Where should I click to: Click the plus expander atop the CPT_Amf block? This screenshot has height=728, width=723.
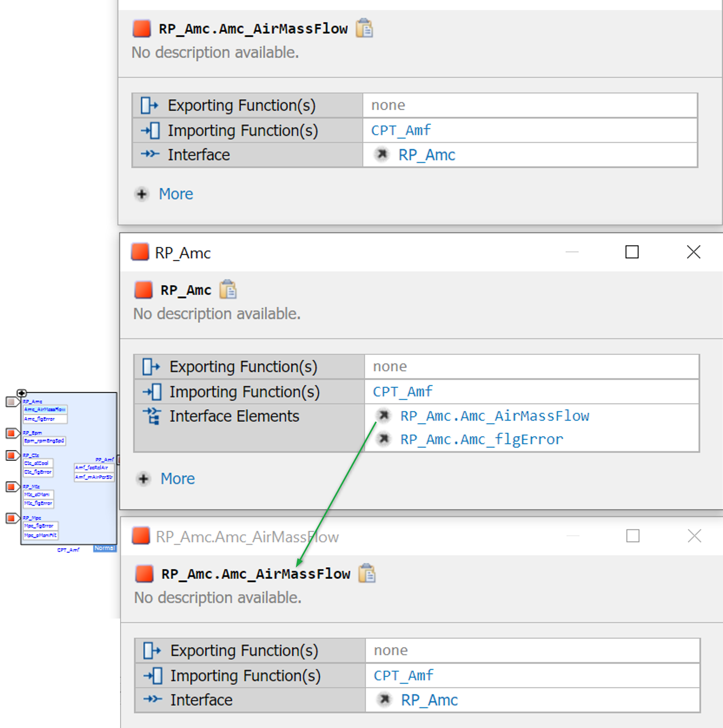[22, 393]
